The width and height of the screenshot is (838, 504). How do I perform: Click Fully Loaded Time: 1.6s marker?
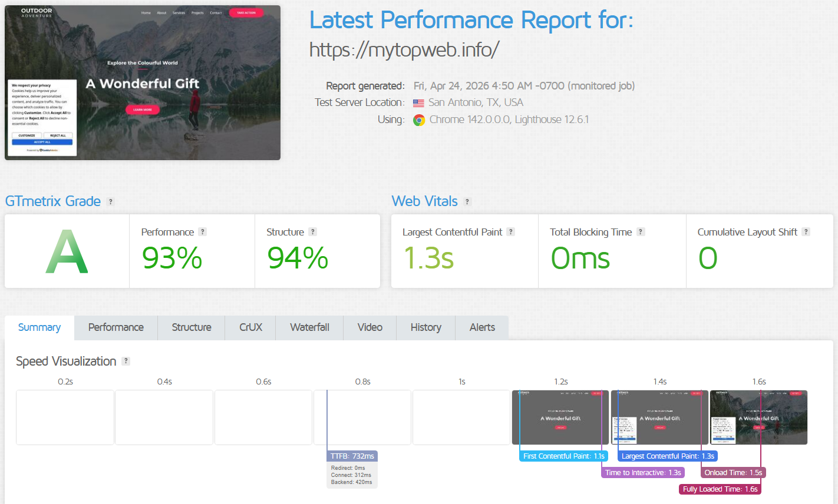pos(720,489)
